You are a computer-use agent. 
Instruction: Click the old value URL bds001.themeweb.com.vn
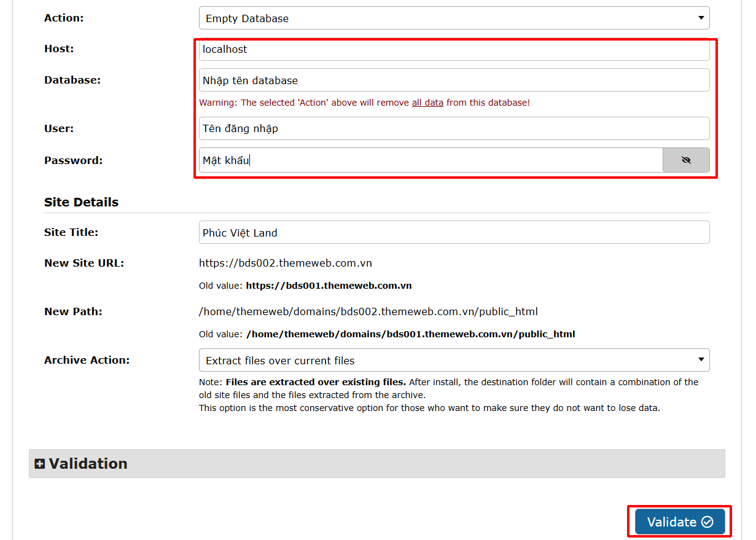pos(329,286)
